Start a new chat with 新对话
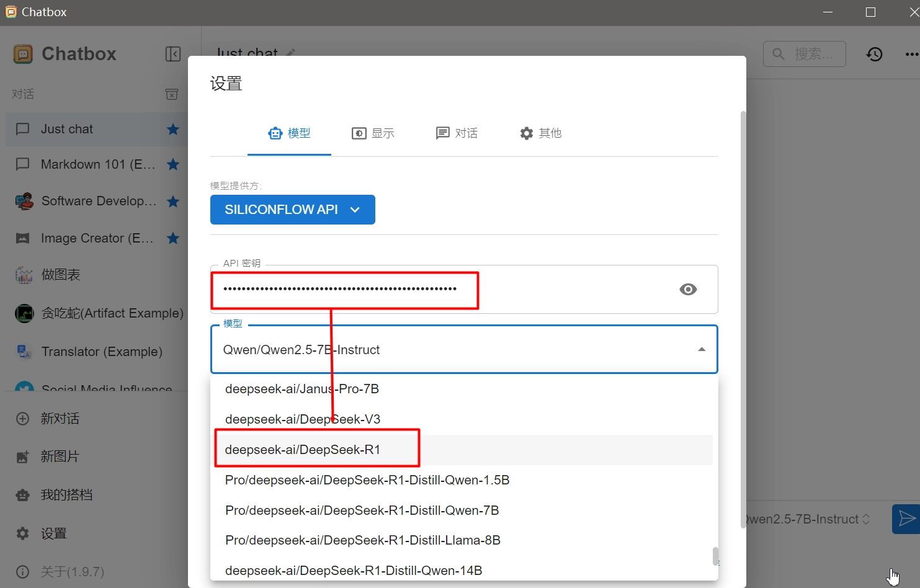Viewport: 920px width, 588px height. pyautogui.click(x=96, y=419)
